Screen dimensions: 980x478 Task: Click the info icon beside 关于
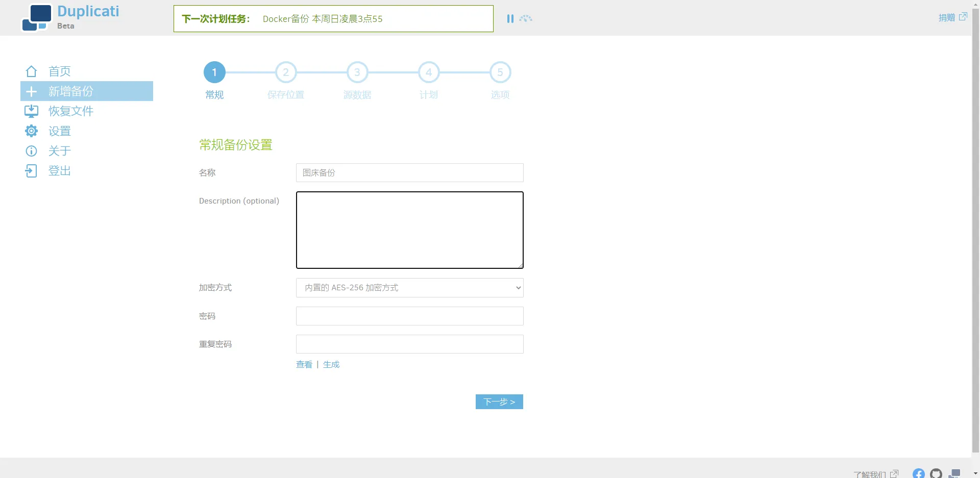tap(31, 151)
